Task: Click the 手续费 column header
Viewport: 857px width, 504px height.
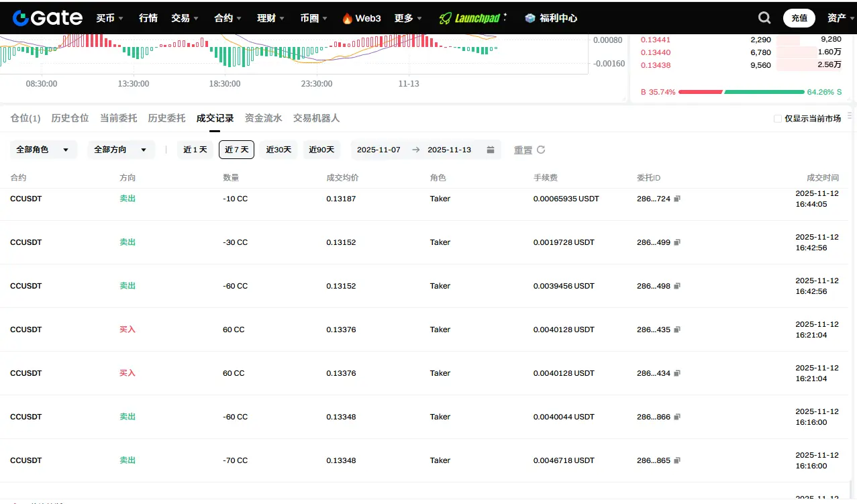Action: point(546,178)
